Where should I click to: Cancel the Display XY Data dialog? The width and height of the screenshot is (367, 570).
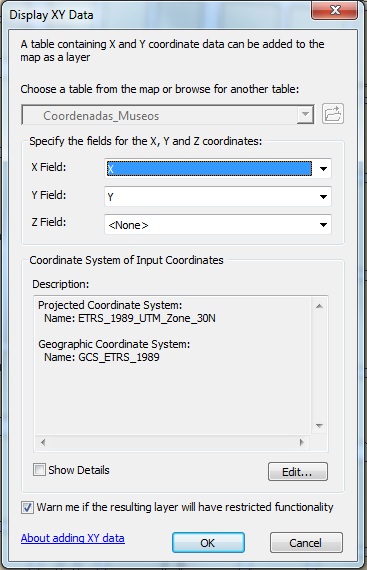pos(306,543)
